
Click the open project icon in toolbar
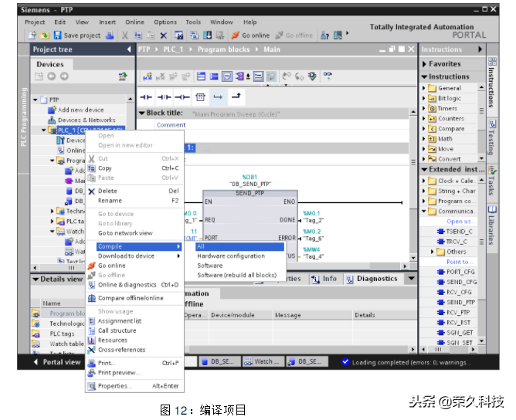[45, 36]
